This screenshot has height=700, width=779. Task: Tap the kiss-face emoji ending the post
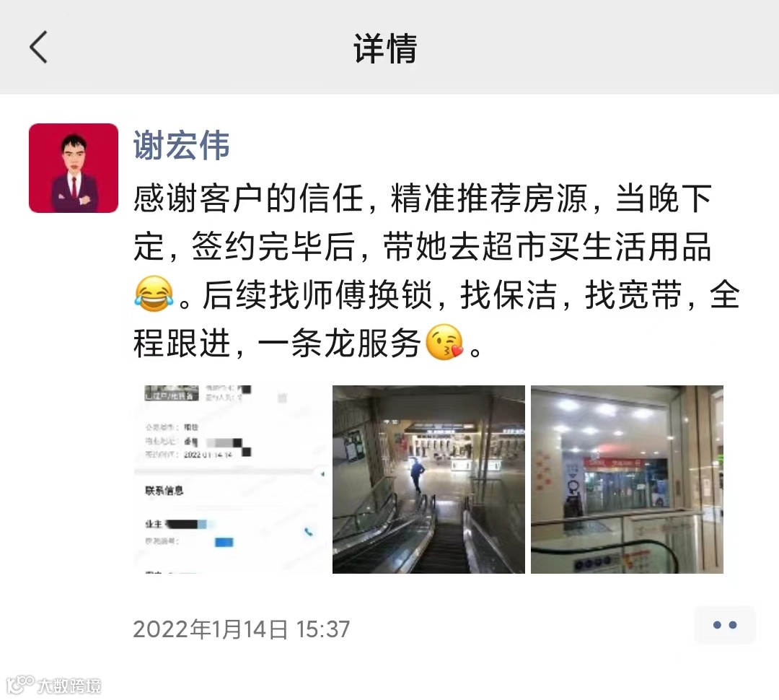coord(444,342)
